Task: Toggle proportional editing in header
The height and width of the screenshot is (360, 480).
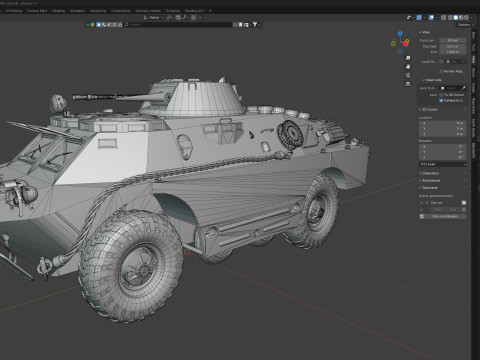Action: point(193,17)
